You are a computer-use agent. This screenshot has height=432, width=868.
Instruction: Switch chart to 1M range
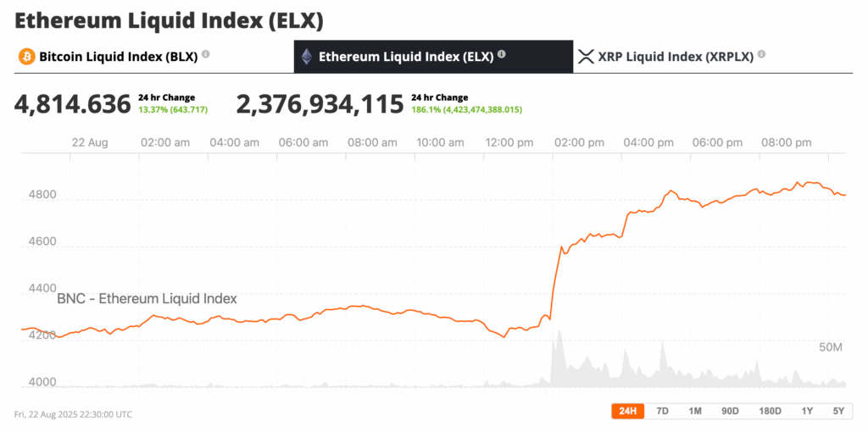695,411
